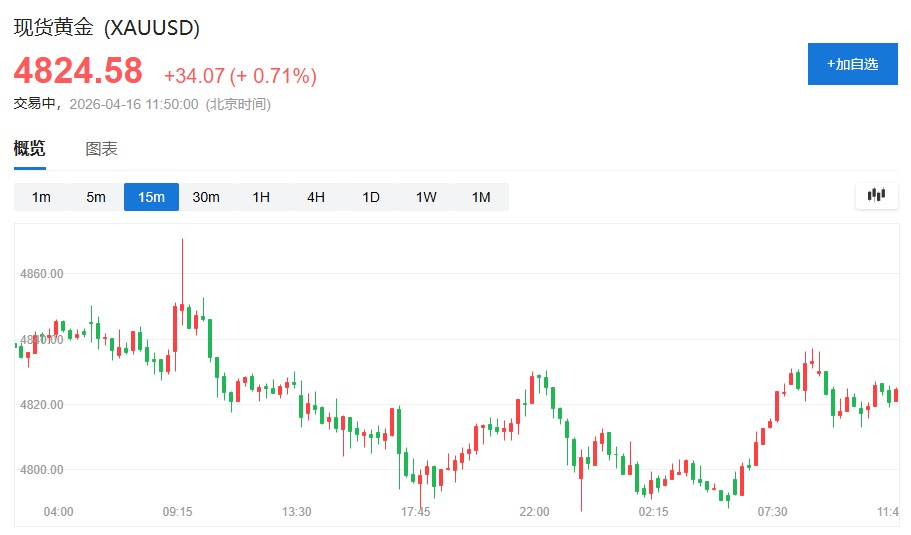The width and height of the screenshot is (911, 535).
Task: Click the +加自选 button
Action: (852, 64)
